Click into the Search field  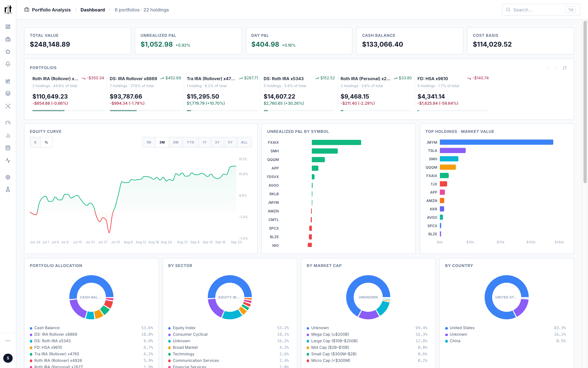point(541,10)
